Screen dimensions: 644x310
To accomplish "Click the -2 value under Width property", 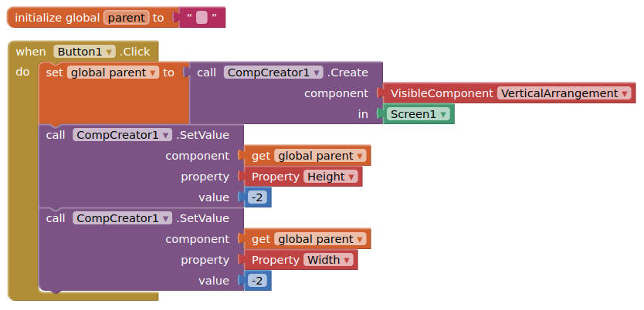I will coord(257,281).
